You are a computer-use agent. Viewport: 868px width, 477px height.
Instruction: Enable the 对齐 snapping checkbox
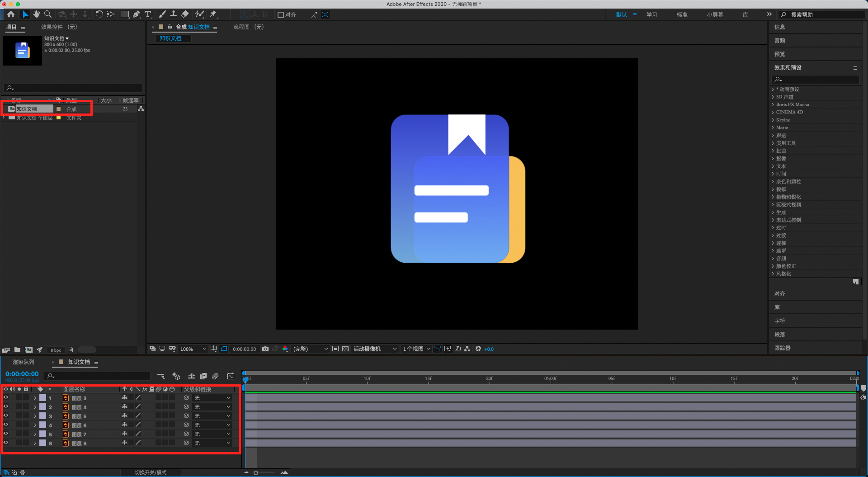281,15
